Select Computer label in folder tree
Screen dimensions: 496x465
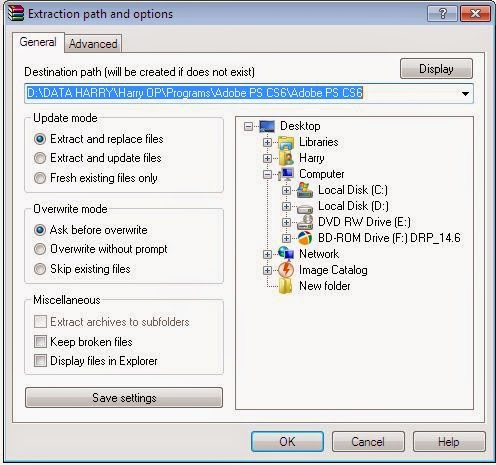pyautogui.click(x=322, y=174)
